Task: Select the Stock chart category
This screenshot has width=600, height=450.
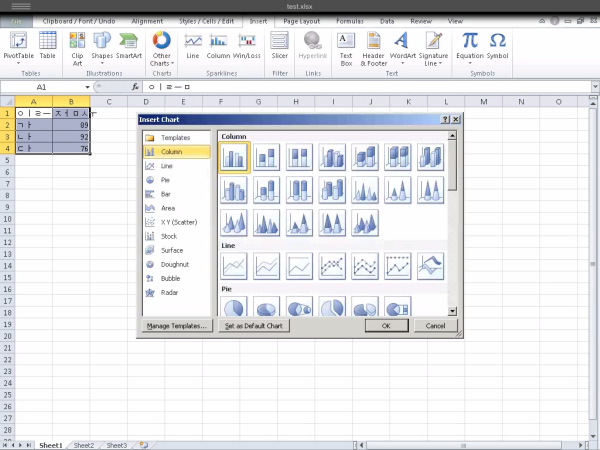Action: tap(176, 236)
